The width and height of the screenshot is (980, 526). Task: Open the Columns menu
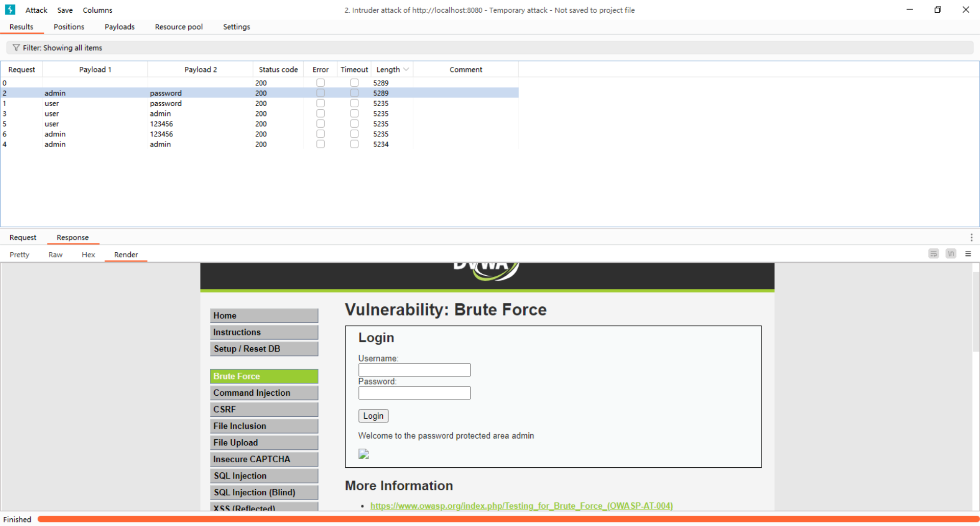coord(97,10)
